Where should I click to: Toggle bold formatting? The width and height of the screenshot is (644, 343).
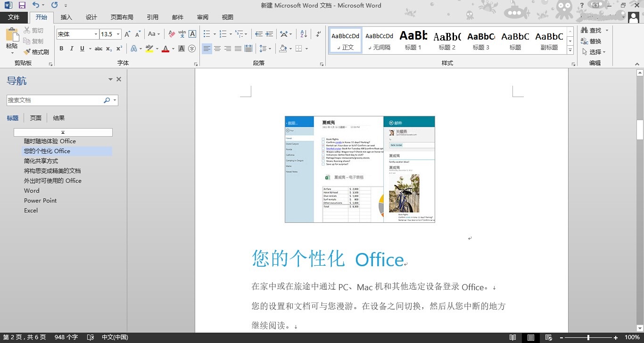pyautogui.click(x=61, y=49)
